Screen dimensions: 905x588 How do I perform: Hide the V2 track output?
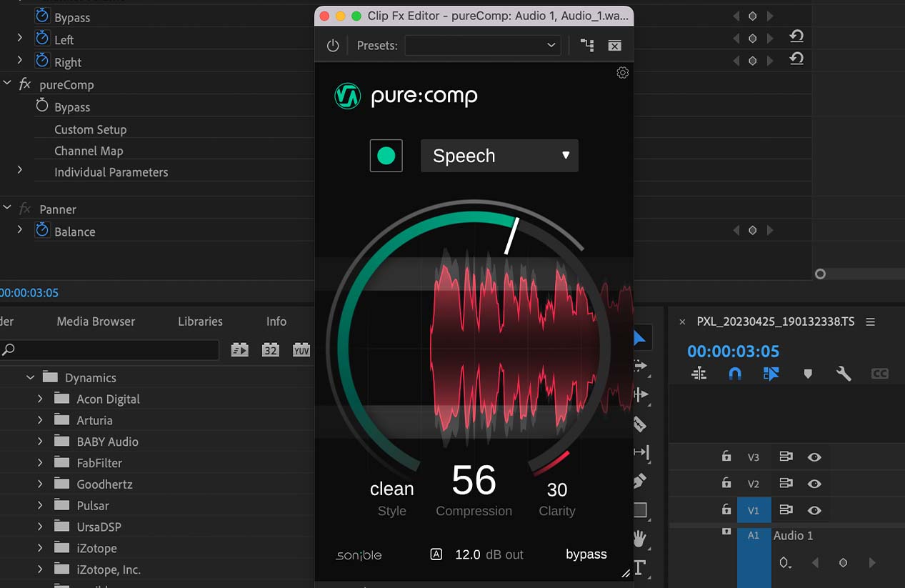[814, 484]
